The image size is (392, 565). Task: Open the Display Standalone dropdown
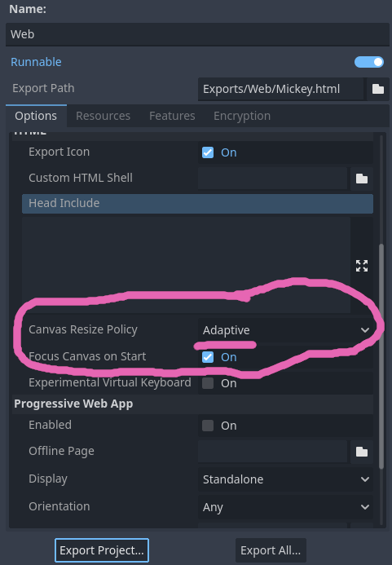285,479
